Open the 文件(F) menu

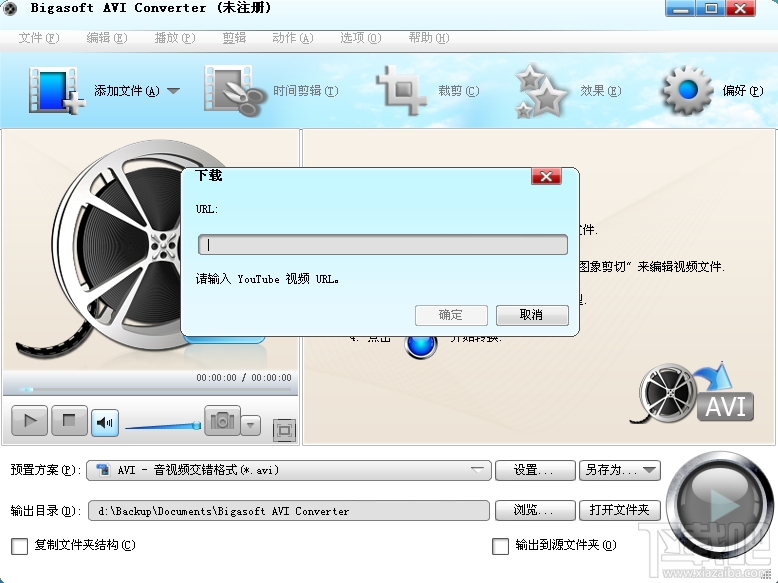point(39,38)
